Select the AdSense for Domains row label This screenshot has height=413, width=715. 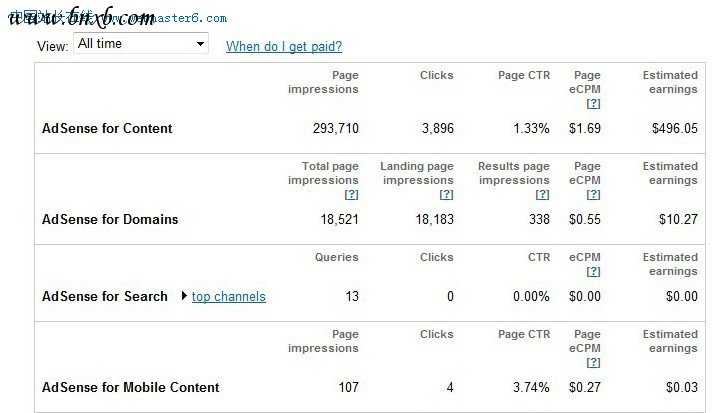tap(110, 219)
